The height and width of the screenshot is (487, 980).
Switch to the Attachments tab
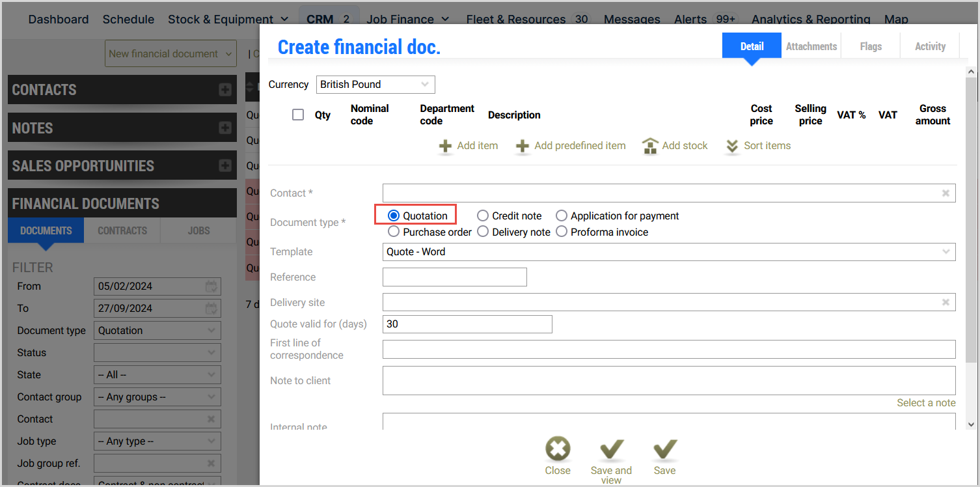811,46
